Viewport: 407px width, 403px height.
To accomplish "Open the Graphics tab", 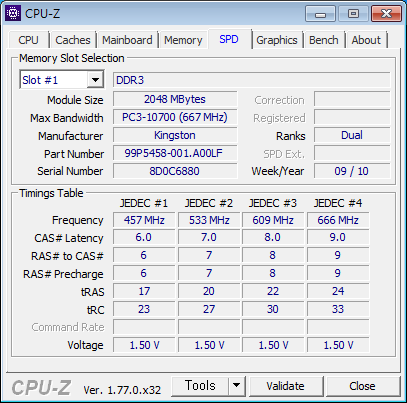I will click(x=277, y=40).
